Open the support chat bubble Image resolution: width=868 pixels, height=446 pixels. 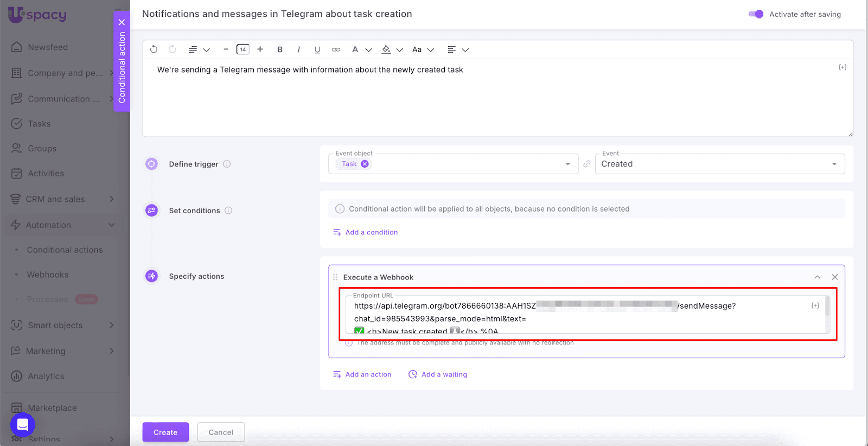pos(23,424)
